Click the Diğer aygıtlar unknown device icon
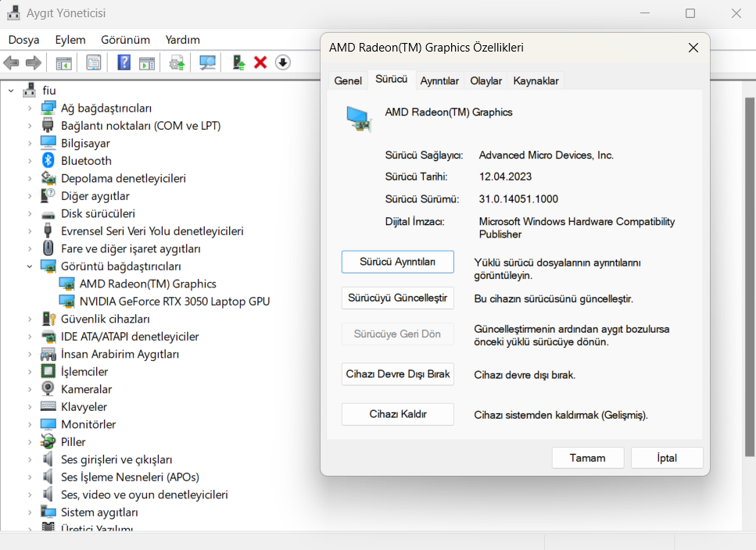Screen dimensions: 756x550 [48, 195]
